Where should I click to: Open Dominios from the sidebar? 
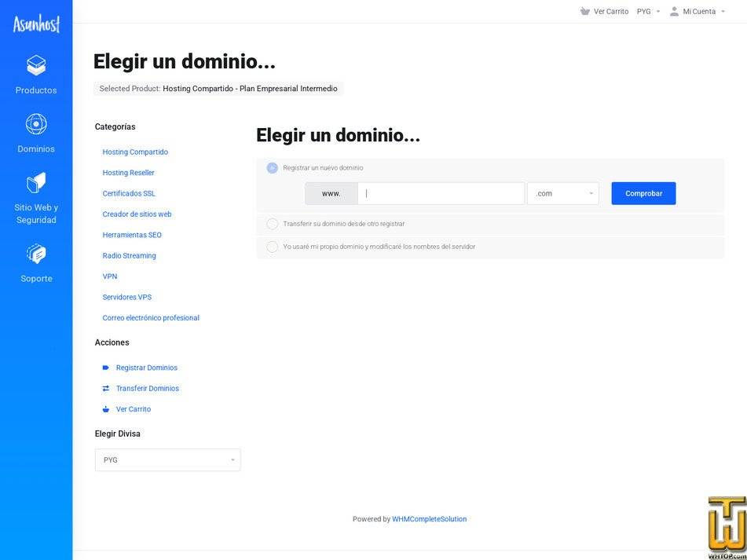(x=35, y=124)
